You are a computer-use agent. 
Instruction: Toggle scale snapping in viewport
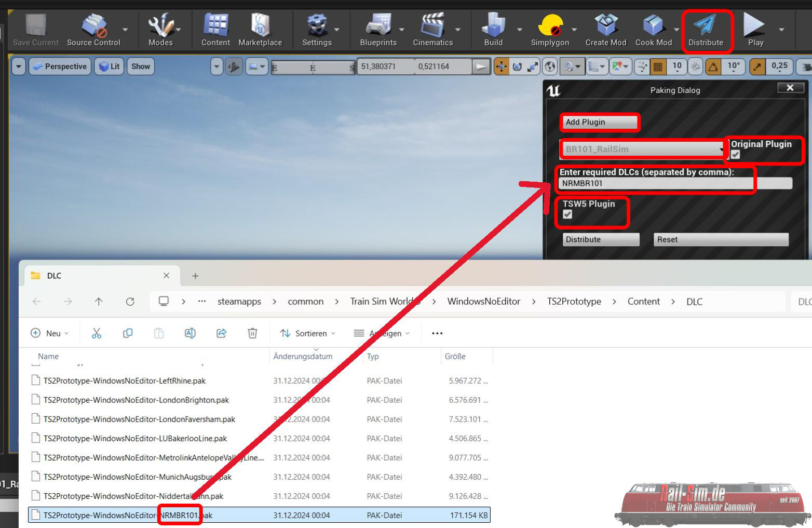(x=757, y=66)
